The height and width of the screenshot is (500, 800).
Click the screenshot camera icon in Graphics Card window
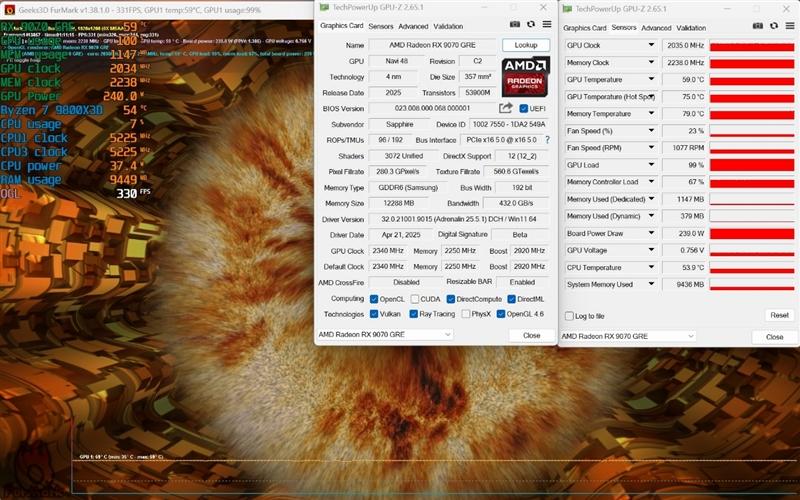click(515, 24)
